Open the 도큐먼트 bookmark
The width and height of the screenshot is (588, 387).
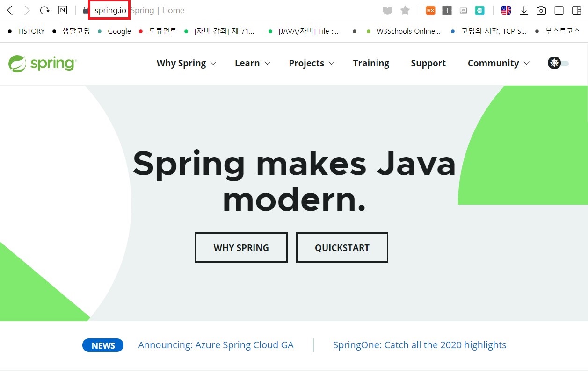(158, 31)
